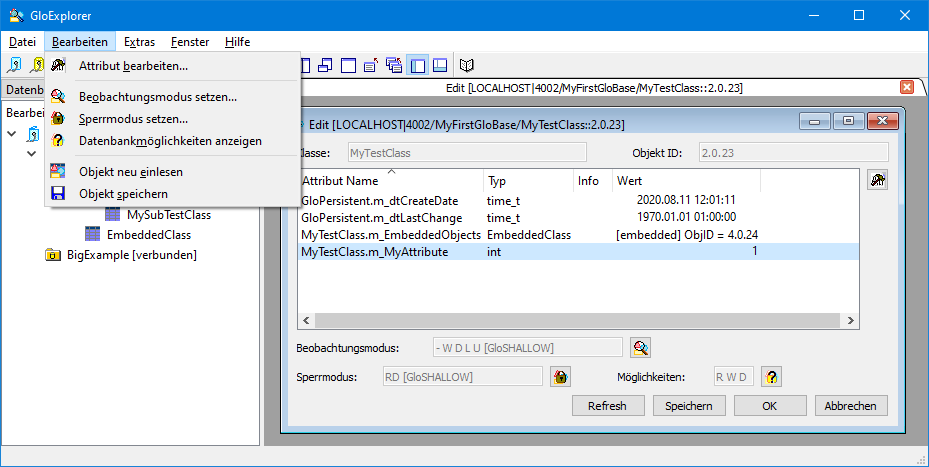Click the stacked windows with red arrow toolbar icon
The image size is (929, 467).
click(394, 65)
